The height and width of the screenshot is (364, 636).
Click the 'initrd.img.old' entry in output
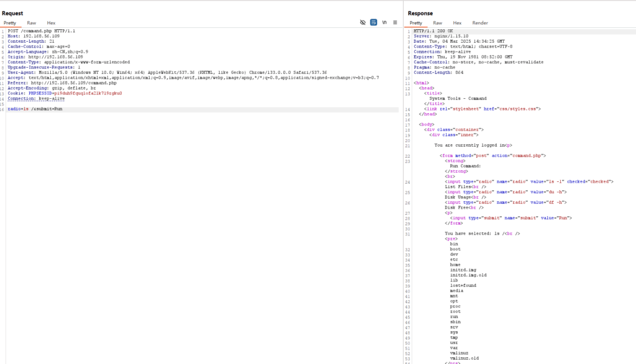[468, 275]
